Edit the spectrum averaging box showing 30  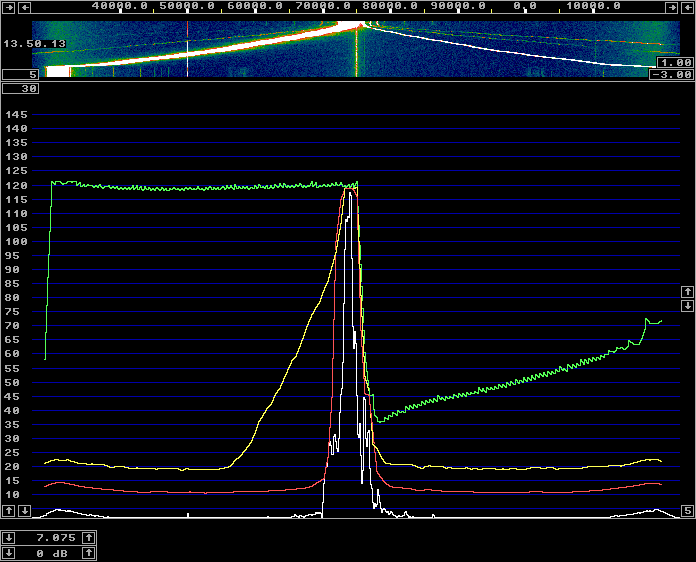[x=20, y=89]
